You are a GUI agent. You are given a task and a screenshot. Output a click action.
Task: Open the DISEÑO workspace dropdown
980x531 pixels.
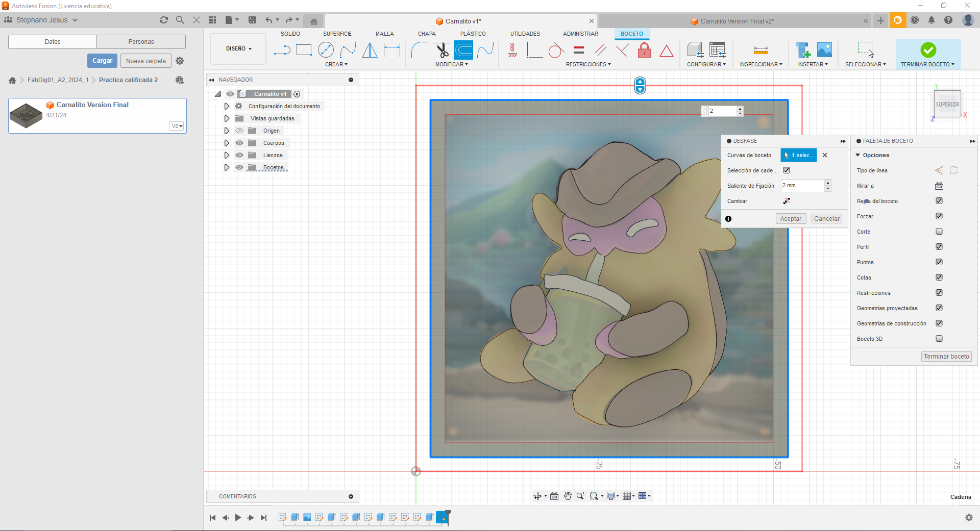pos(238,49)
